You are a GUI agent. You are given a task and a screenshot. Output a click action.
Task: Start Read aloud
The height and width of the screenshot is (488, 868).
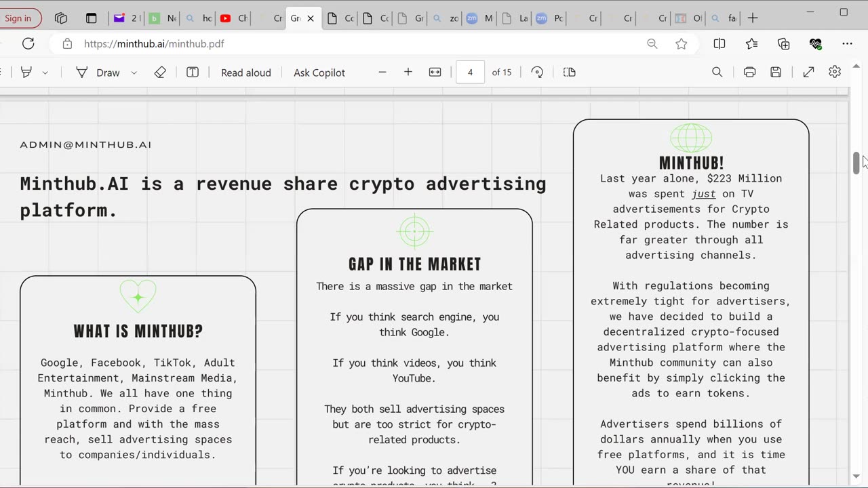pyautogui.click(x=246, y=73)
